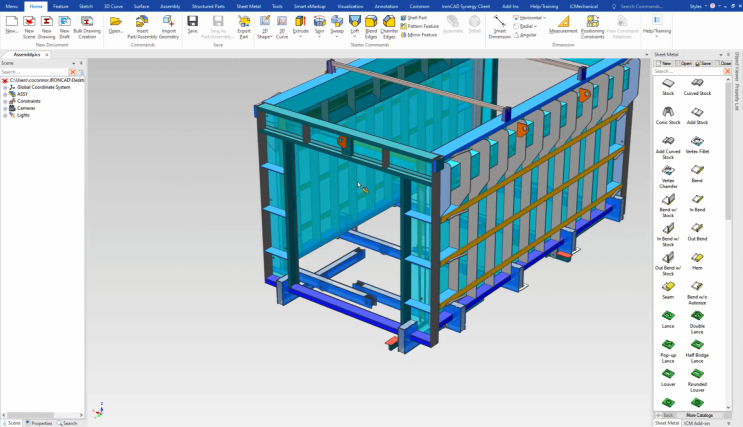743x427 pixels.
Task: Expand the Cameras tree node
Action: (5, 108)
